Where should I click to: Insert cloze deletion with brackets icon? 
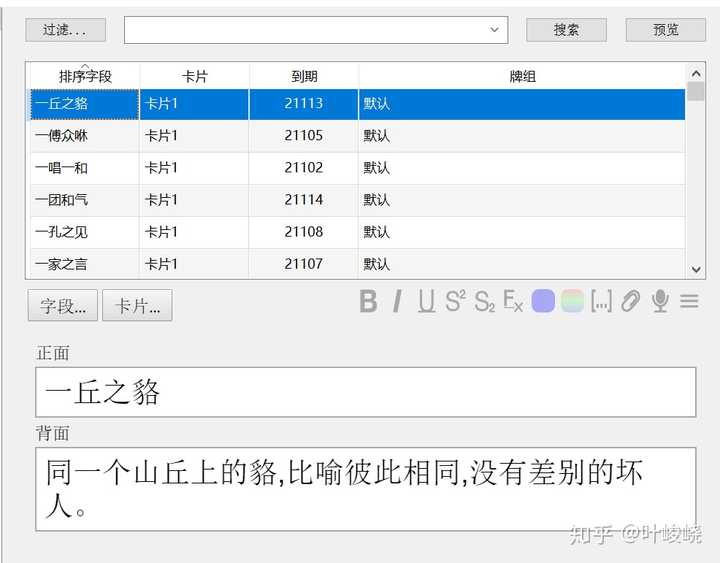601,302
